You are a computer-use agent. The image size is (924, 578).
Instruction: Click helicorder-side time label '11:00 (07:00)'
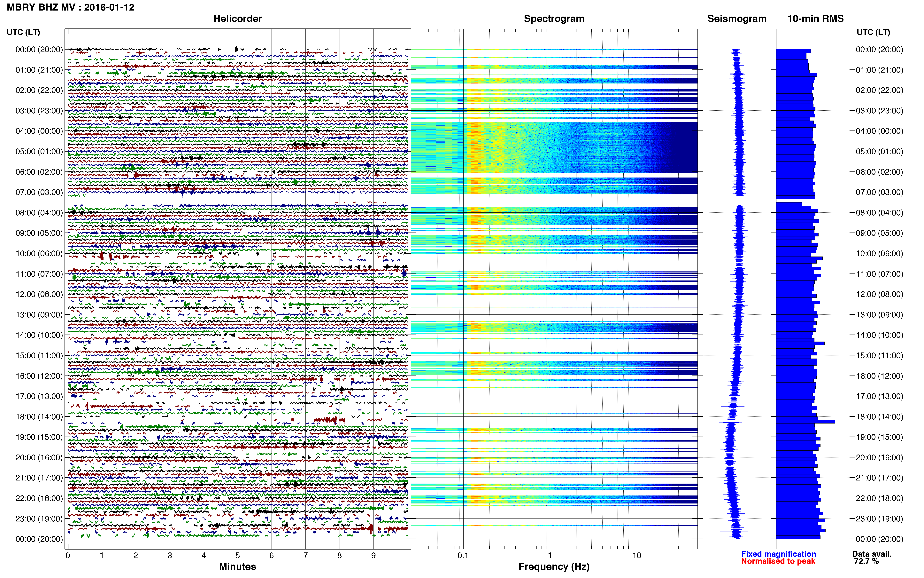[x=39, y=274]
